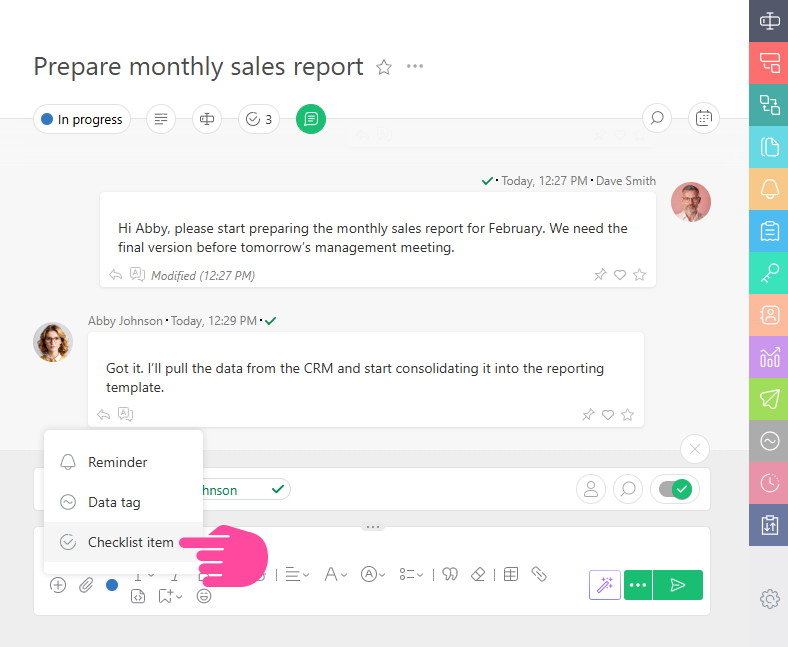Click the calendar icon in the header

point(704,118)
